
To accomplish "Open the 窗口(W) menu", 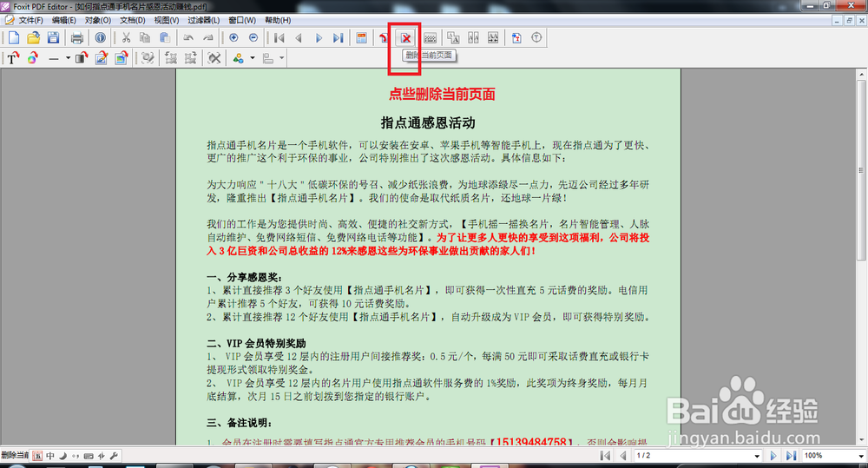I will tap(242, 20).
